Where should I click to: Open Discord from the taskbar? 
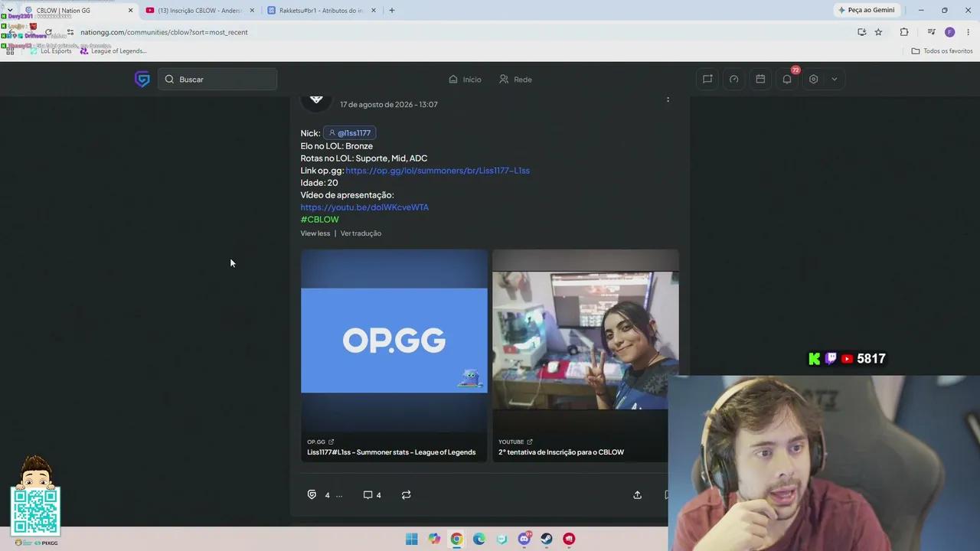coord(524,539)
